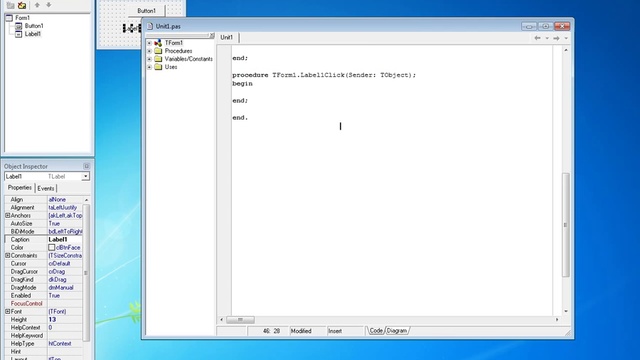Select the Button1 component icon in the tree
640x360 pixels.
pos(18,26)
